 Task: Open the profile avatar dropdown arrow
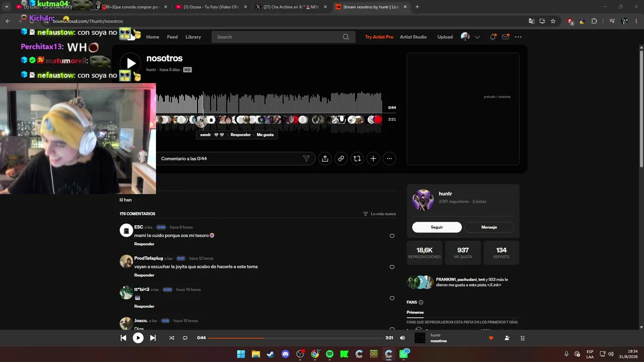pos(477,37)
